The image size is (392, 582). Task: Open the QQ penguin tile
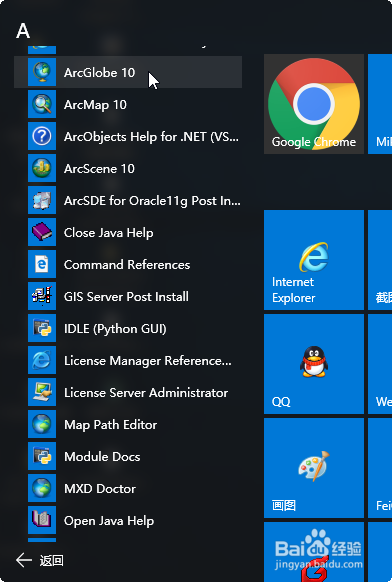[314, 364]
